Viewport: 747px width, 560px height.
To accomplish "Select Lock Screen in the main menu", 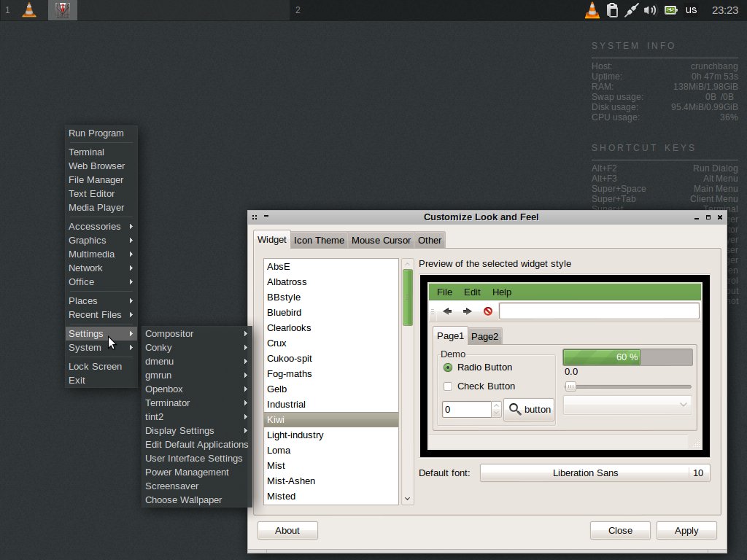I will pyautogui.click(x=101, y=366).
